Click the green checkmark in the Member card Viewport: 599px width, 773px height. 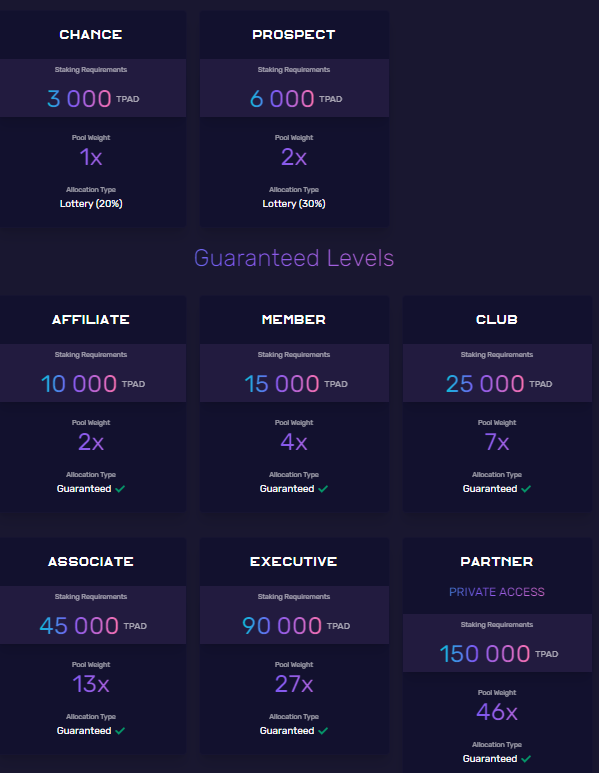[x=323, y=489]
